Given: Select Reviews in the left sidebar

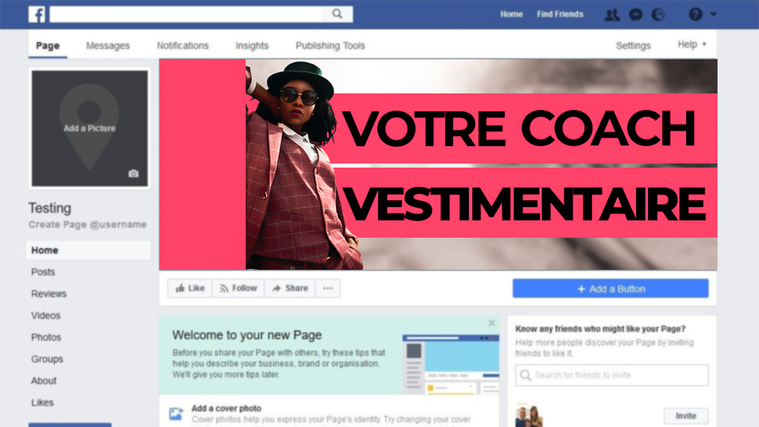Looking at the screenshot, I should tap(49, 294).
